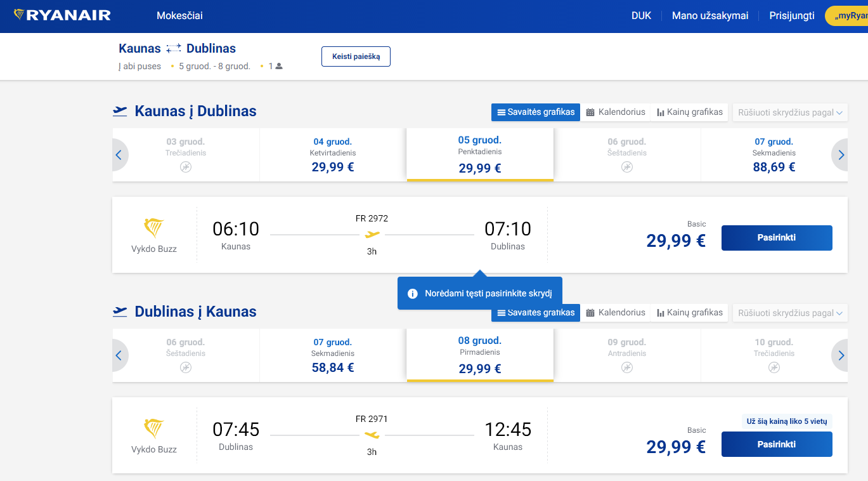Expand return 'Rūšiuoti skrydžius pagal' dropdown
The image size is (868, 481).
pyautogui.click(x=790, y=313)
